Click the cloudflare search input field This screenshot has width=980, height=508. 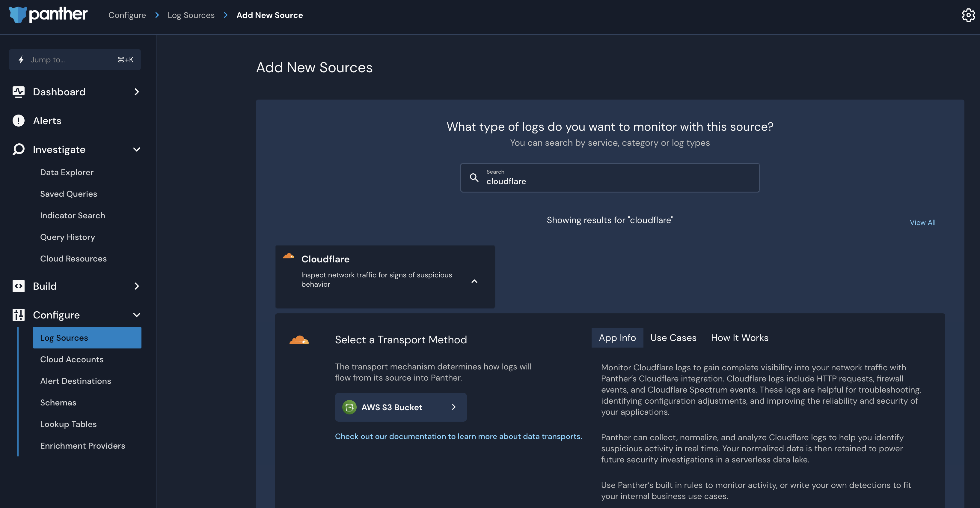[610, 178]
